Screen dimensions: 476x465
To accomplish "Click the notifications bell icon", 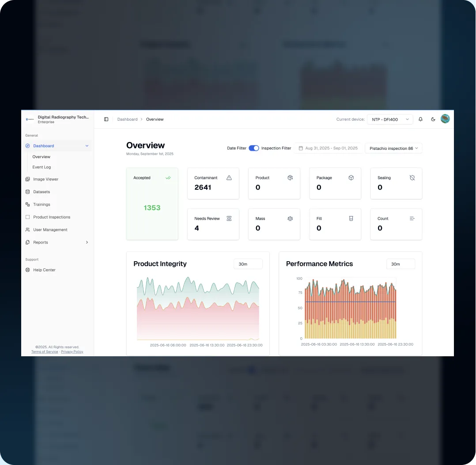I will coord(420,119).
